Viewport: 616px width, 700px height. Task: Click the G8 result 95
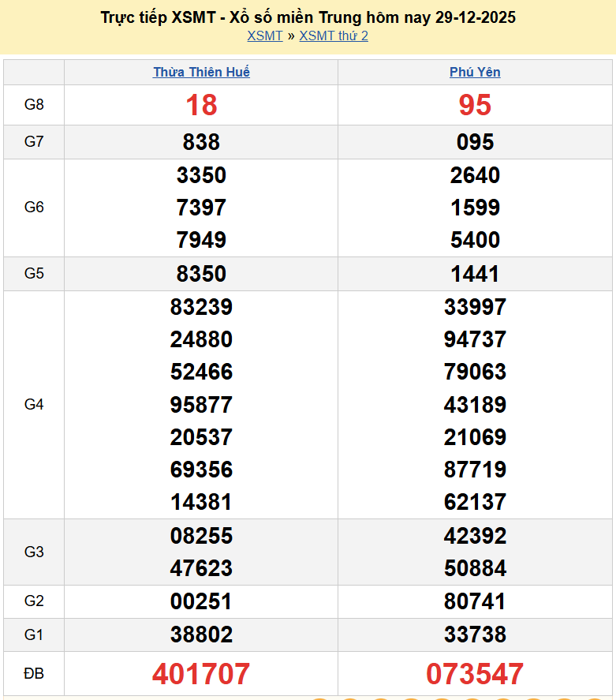pyautogui.click(x=475, y=105)
